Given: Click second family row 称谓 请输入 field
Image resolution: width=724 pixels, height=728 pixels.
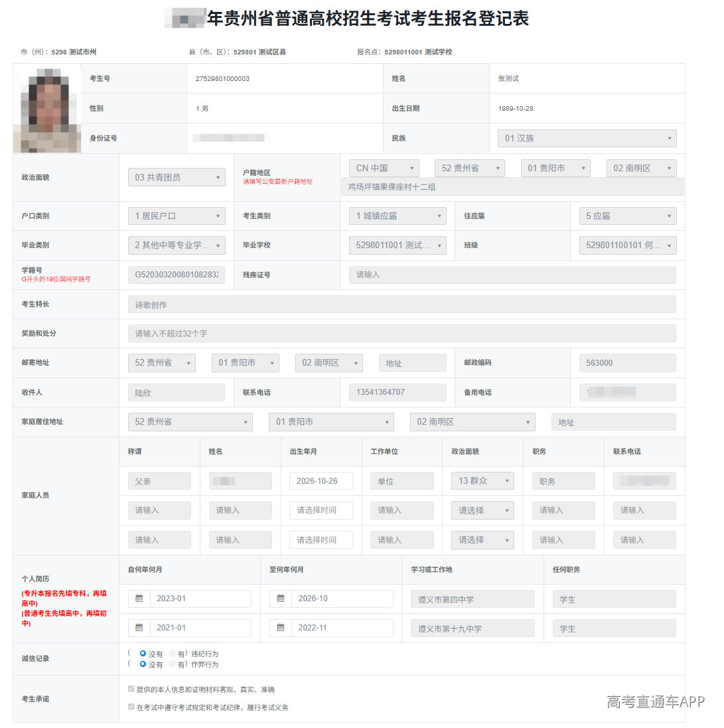Looking at the screenshot, I should tap(159, 511).
